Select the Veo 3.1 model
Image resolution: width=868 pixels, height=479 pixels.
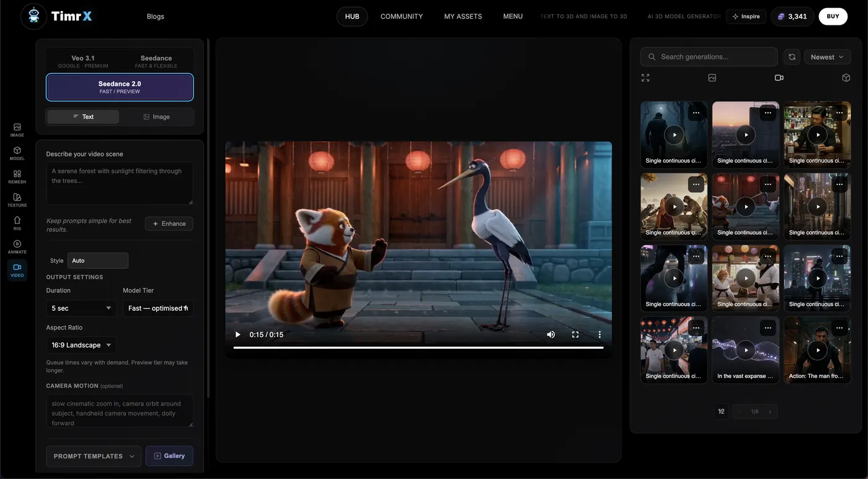83,61
